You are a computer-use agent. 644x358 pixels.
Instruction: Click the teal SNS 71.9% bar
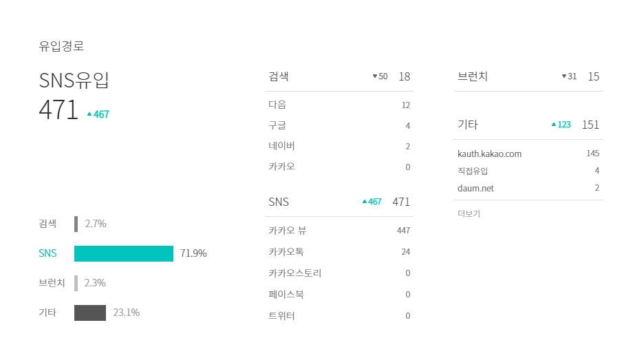click(x=124, y=253)
